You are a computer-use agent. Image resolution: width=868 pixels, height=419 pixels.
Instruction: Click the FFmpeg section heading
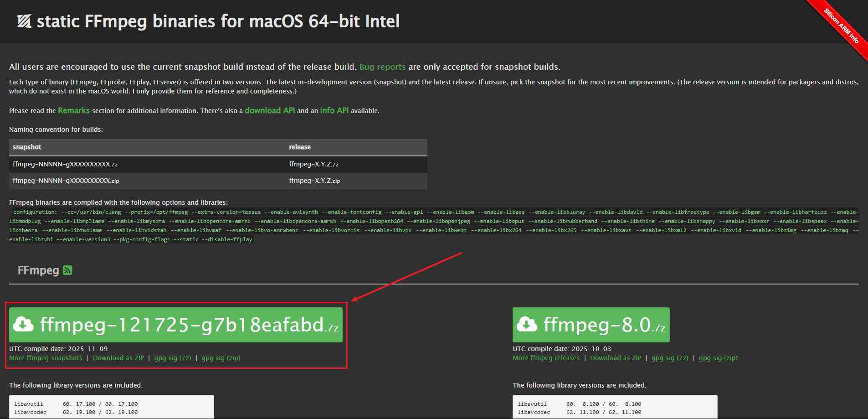pos(38,270)
